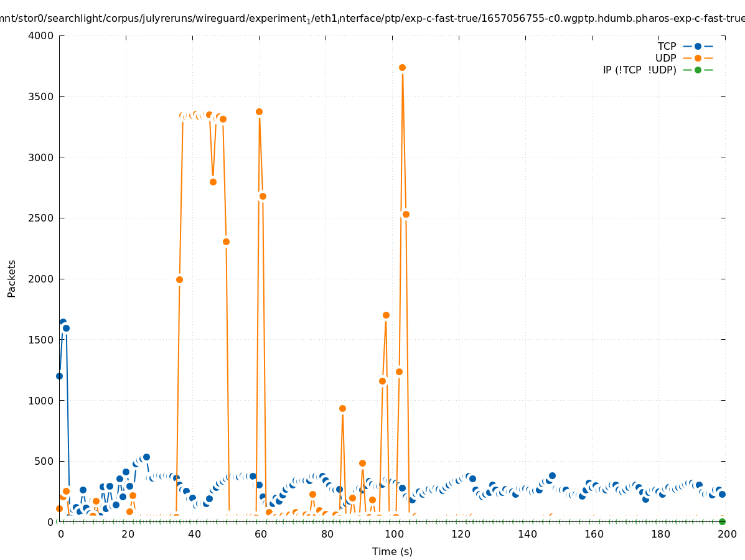Select the IP (!TCP !UDP) legend label
Image resolution: width=745 pixels, height=560 pixels.
tap(639, 70)
